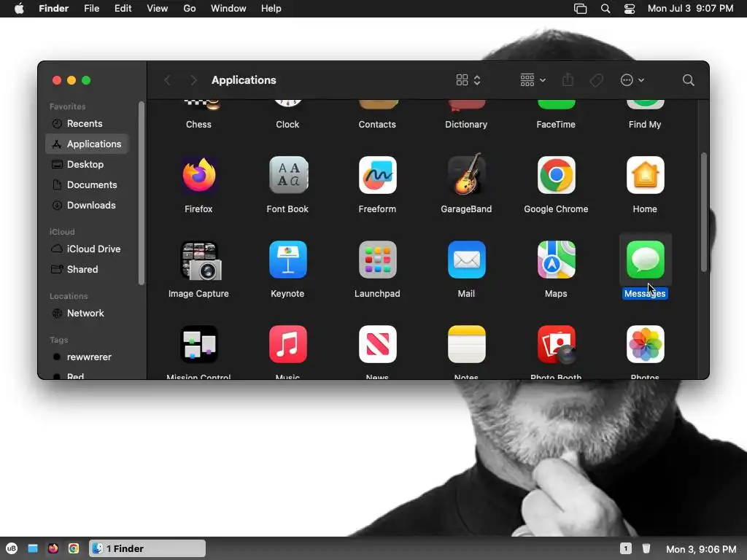Open the Help menu
Image resolution: width=747 pixels, height=560 pixels.
(x=271, y=9)
